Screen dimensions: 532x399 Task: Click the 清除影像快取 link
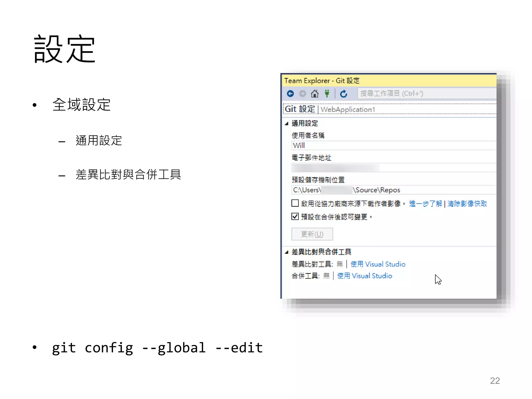(x=467, y=204)
